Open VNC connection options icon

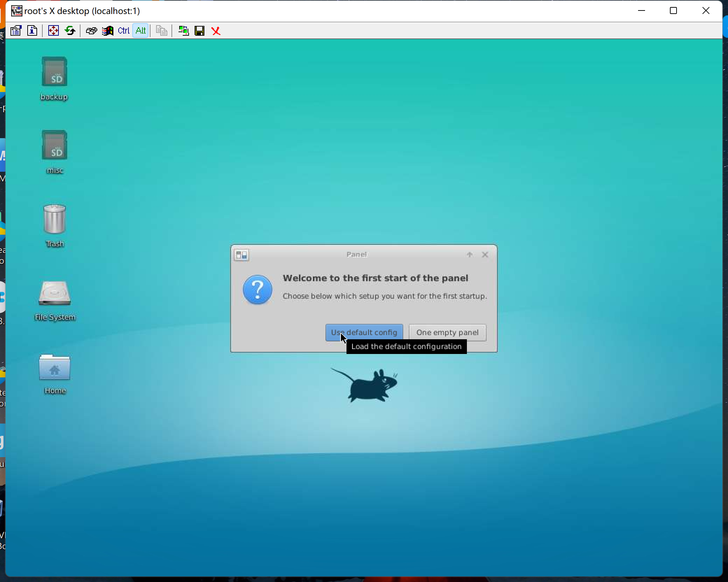(x=16, y=31)
